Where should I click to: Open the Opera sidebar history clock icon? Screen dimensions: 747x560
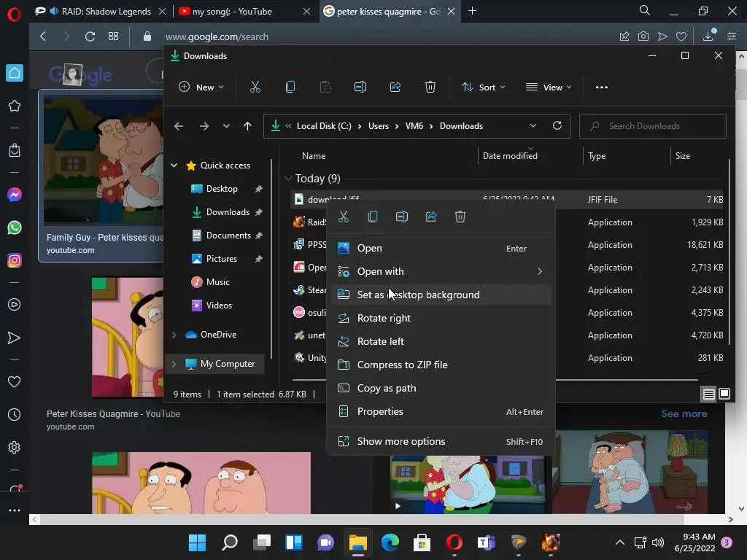(x=15, y=415)
